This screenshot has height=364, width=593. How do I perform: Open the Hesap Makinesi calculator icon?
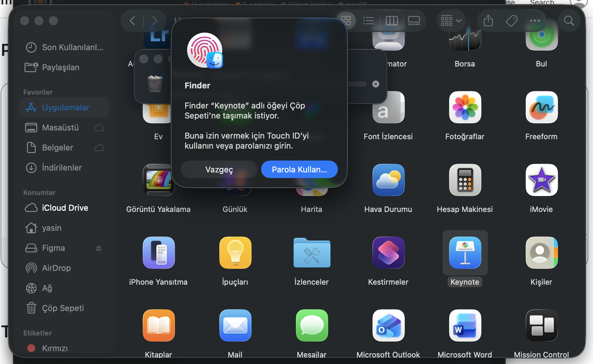(465, 180)
